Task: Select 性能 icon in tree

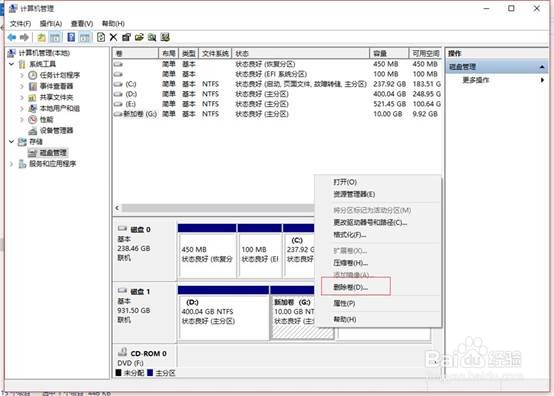Action: pos(33,119)
